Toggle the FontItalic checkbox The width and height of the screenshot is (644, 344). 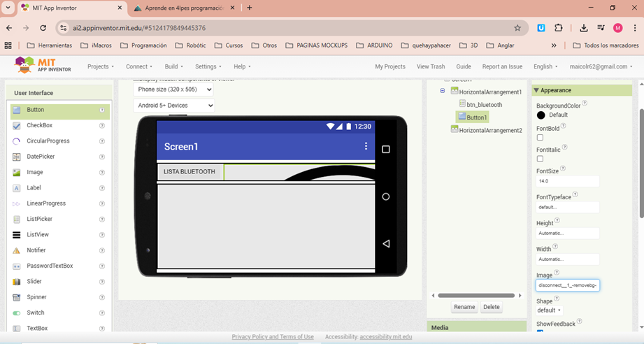(540, 159)
